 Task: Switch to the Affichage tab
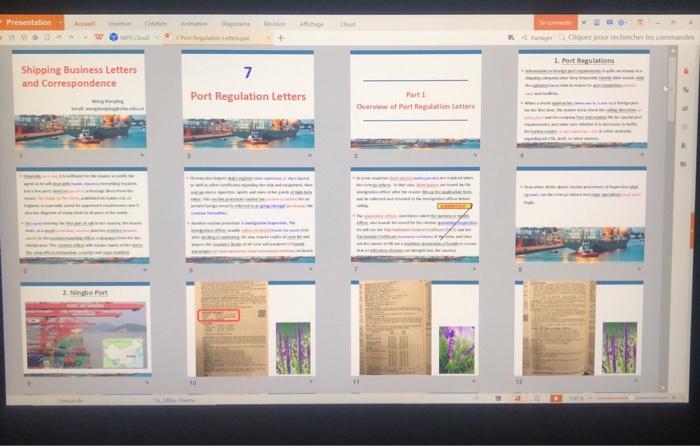[x=312, y=24]
